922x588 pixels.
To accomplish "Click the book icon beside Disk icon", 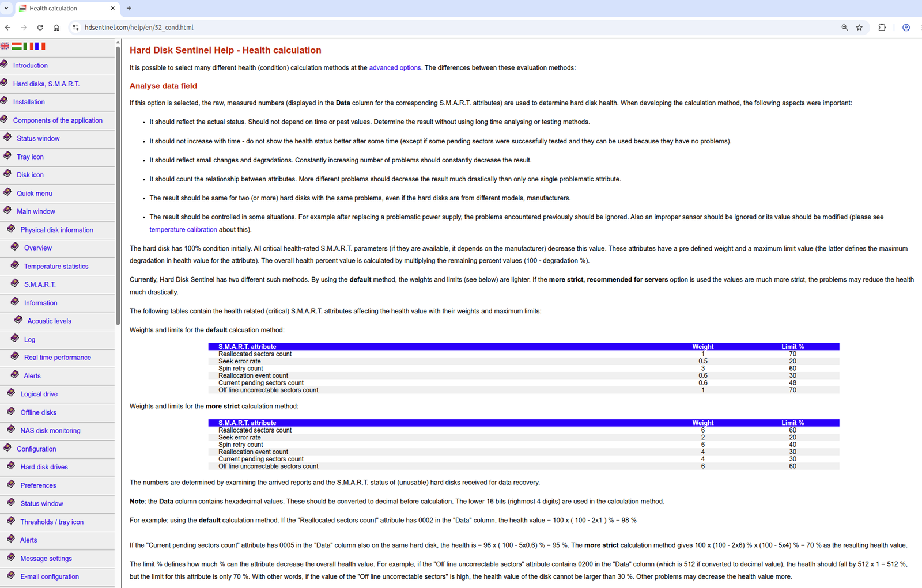I will click(7, 173).
